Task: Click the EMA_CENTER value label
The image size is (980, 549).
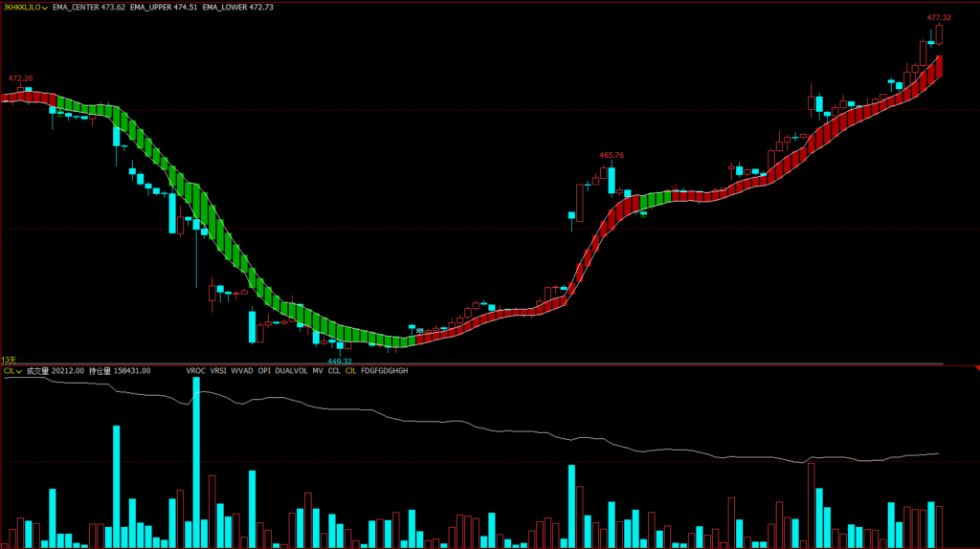Action: click(88, 7)
